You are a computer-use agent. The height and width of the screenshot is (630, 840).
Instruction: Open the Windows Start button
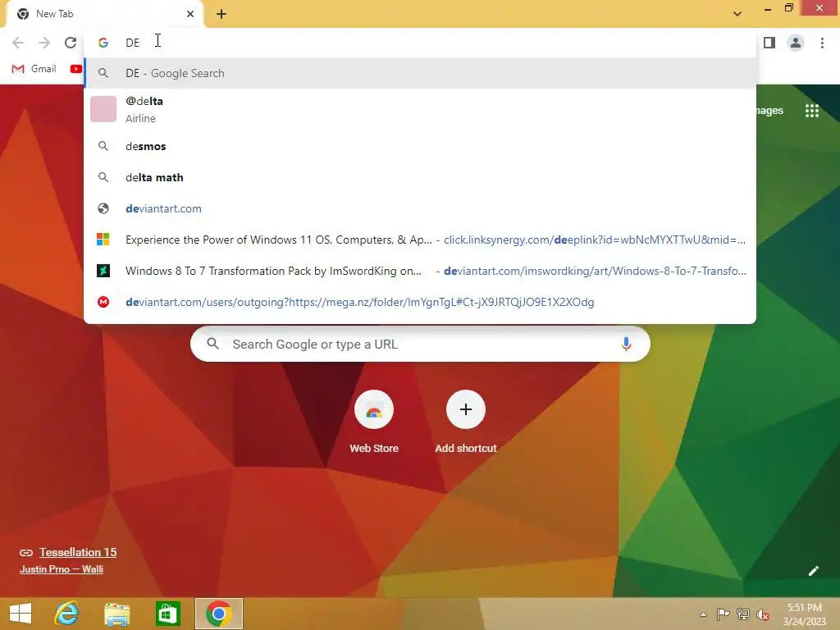coord(21,614)
